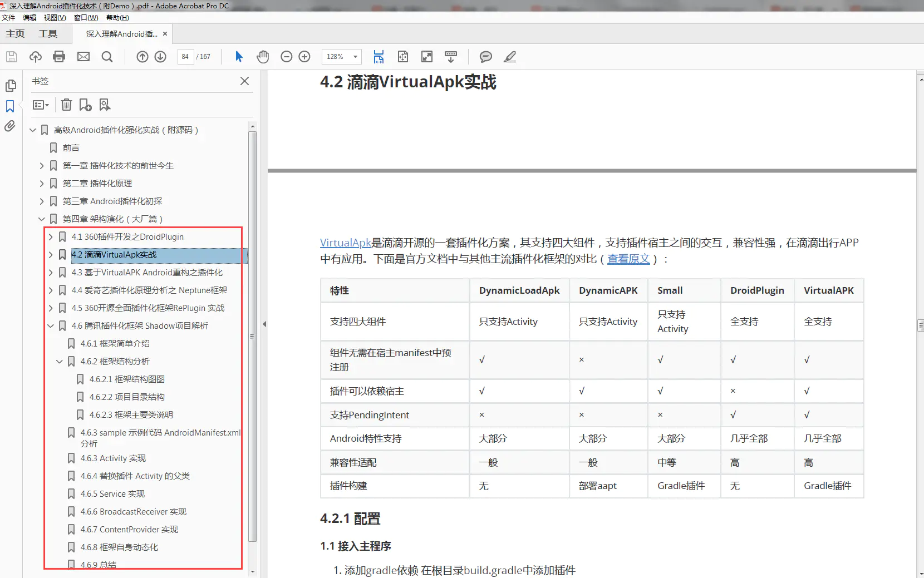Enter full screen mode icon
The height and width of the screenshot is (578, 924).
427,57
